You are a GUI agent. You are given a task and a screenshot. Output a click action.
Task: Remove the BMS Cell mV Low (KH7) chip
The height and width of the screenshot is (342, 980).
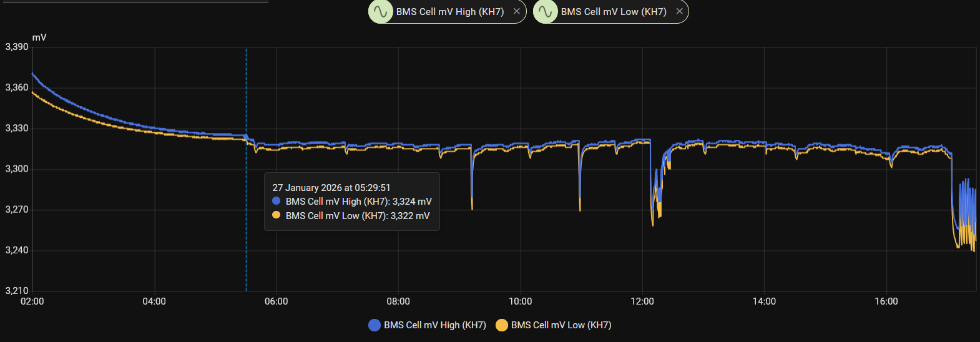click(x=679, y=11)
